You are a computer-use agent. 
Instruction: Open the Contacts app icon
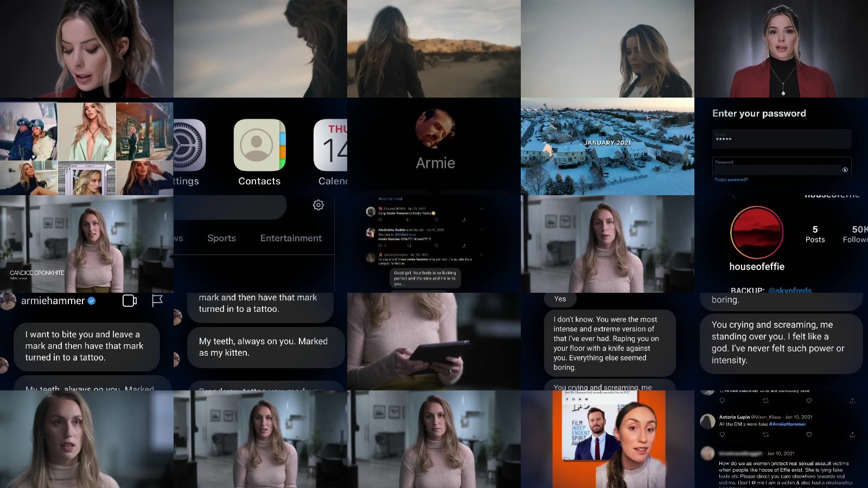259,145
